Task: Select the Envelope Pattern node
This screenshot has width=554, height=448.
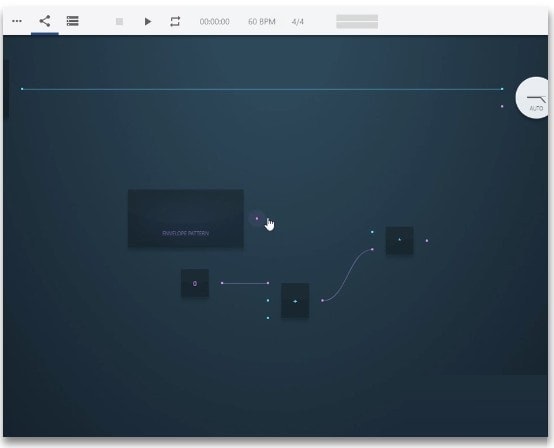Action: click(x=185, y=218)
